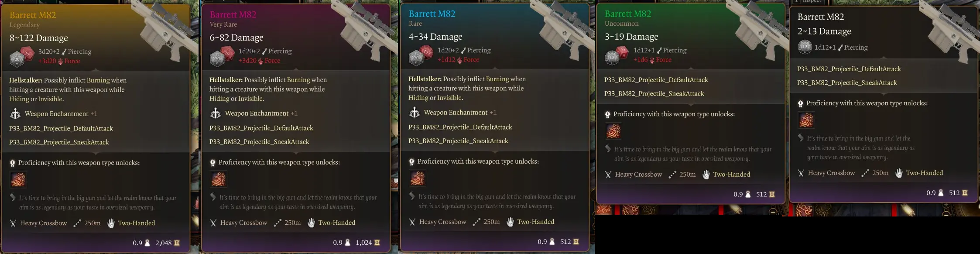This screenshot has width=980, height=254.
Task: Click the d12 dice icon on common card
Action: click(805, 47)
